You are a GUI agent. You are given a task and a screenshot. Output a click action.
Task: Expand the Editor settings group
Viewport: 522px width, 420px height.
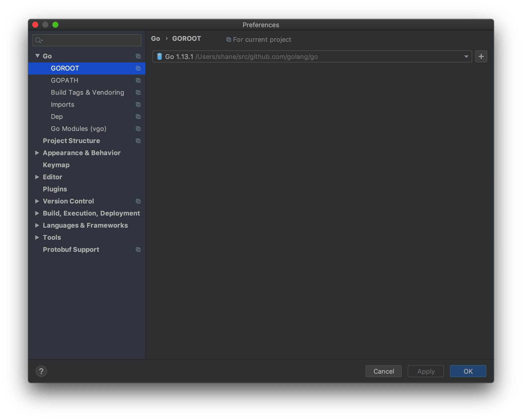[37, 177]
